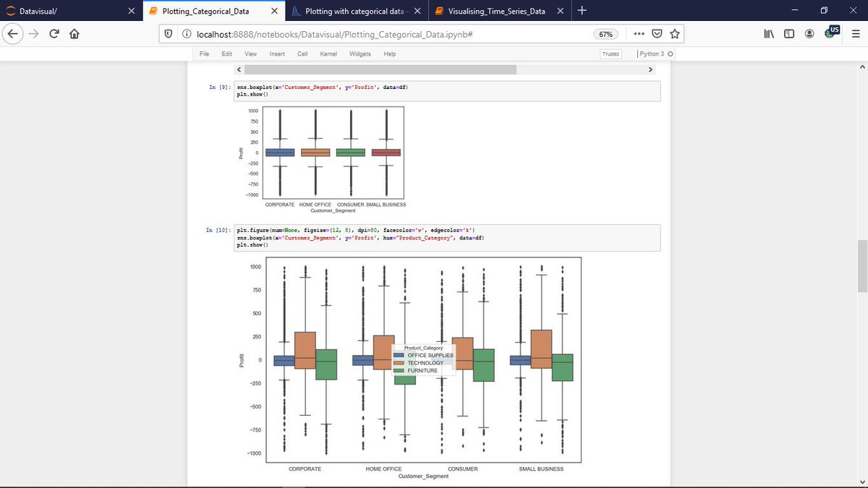Save the page to Pocket
This screenshot has width=868, height=488.
coord(657,33)
